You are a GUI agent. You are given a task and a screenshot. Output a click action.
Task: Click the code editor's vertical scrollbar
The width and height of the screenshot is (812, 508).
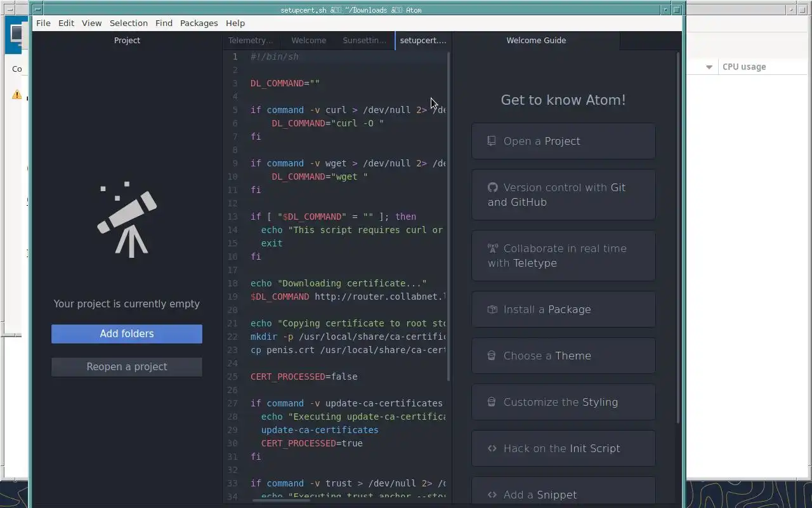[449, 216]
